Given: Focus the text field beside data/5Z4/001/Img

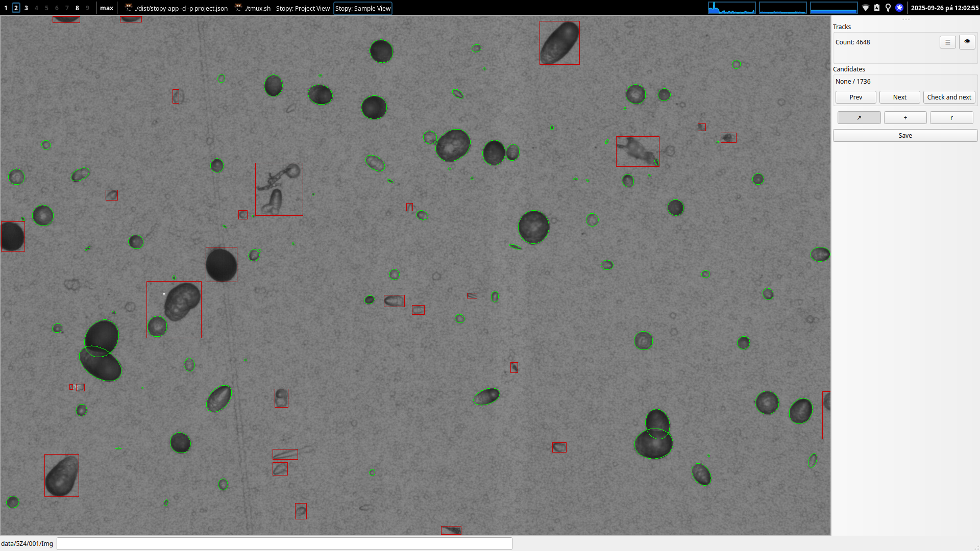Looking at the screenshot, I should click(284, 543).
